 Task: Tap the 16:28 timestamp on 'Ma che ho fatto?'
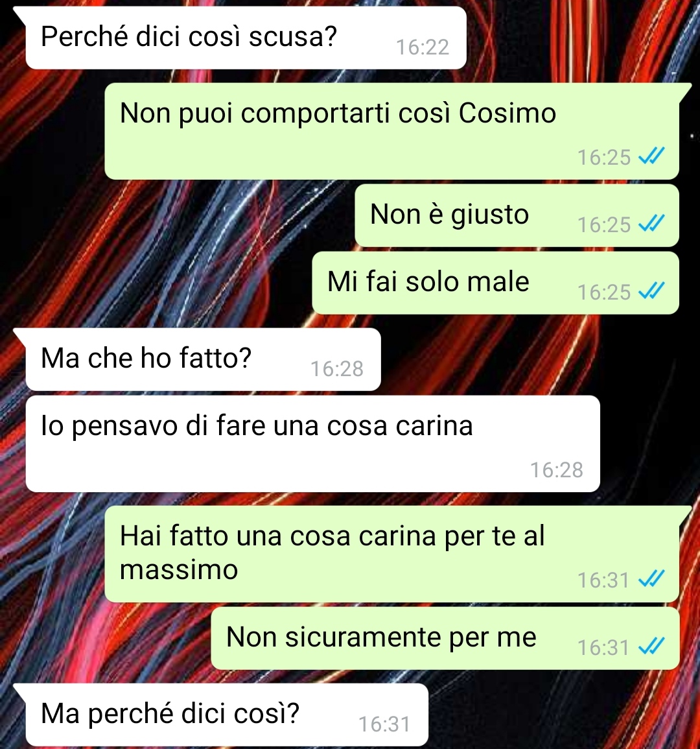337,369
